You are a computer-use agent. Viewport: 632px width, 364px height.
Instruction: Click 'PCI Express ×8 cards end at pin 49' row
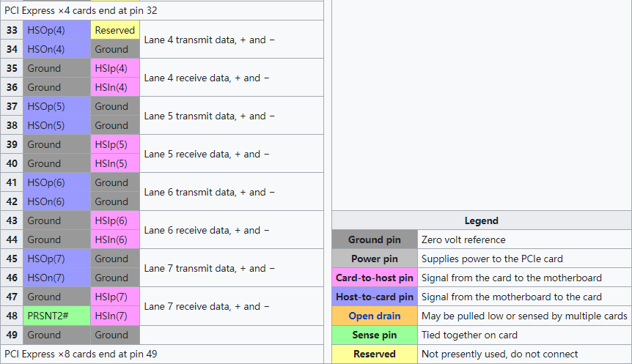click(x=162, y=354)
